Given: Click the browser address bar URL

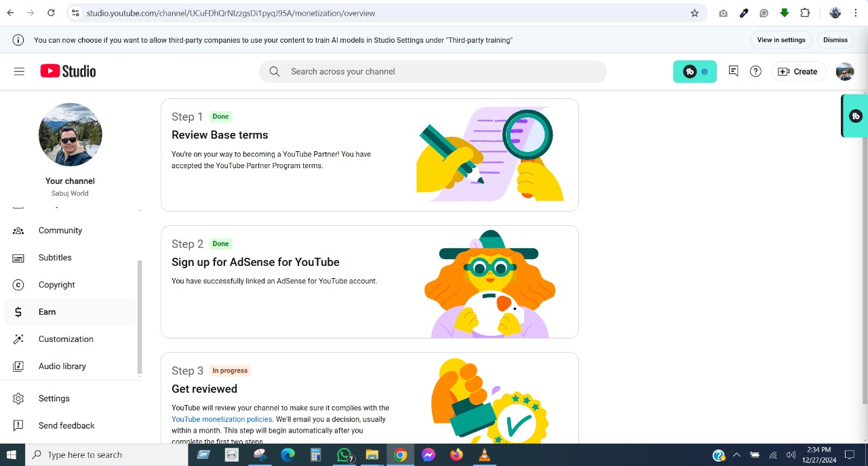Looking at the screenshot, I should click(x=231, y=13).
